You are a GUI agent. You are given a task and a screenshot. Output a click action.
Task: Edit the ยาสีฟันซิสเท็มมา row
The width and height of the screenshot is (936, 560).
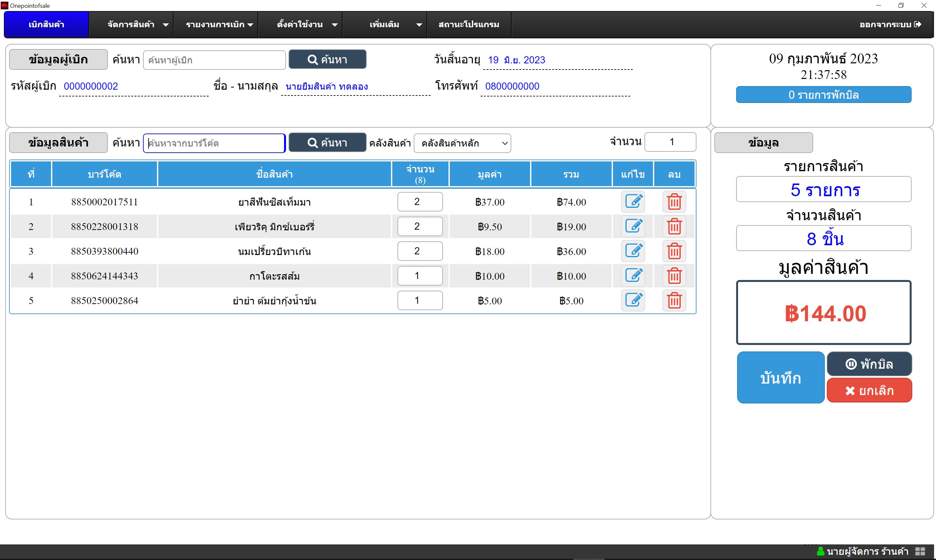point(633,201)
